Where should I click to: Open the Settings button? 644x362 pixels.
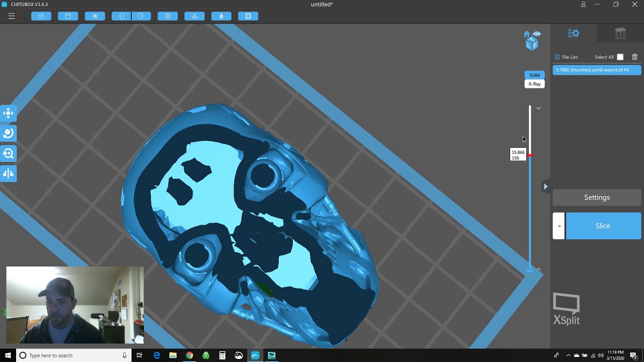tap(597, 198)
